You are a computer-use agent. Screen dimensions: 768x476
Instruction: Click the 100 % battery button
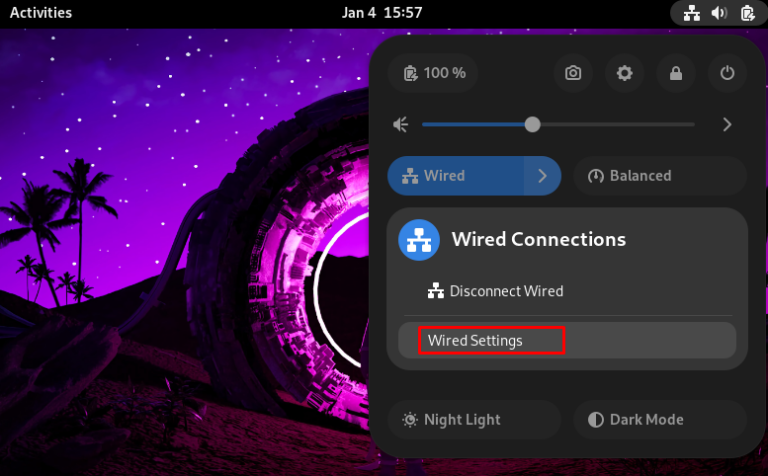point(434,73)
